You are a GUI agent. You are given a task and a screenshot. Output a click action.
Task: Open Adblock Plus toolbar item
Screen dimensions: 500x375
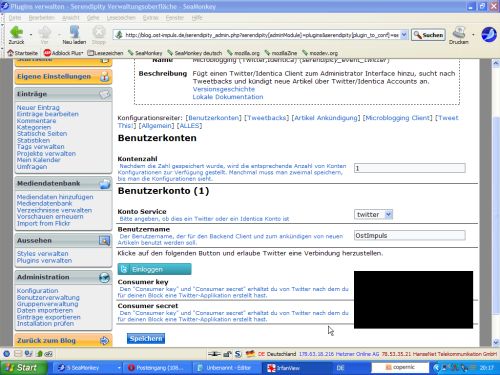tap(63, 53)
